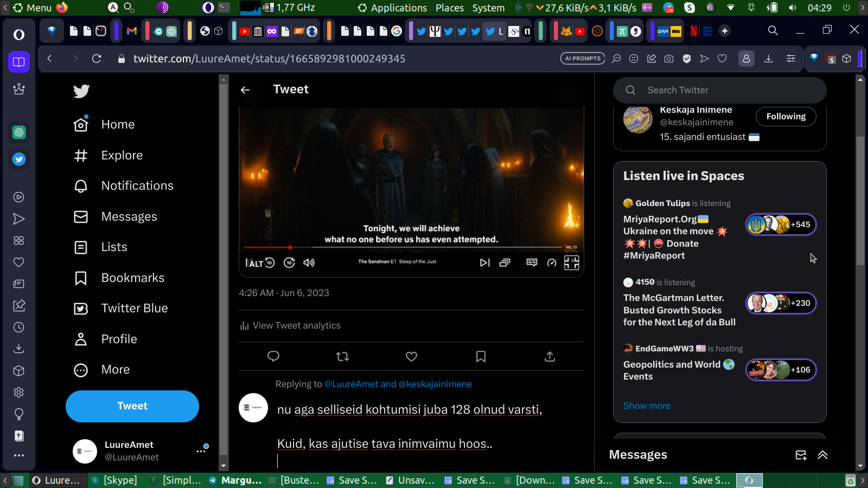Search tabs with magnifier icon in tab bar
This screenshot has width=868, height=488.
(773, 31)
